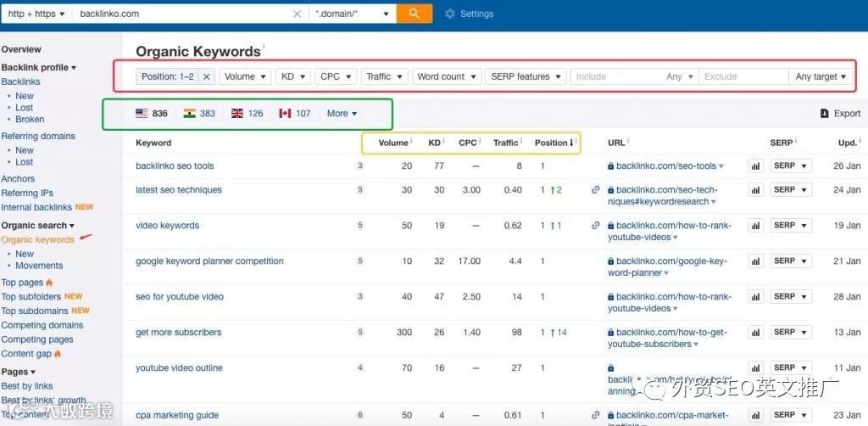Open Overview in the sidebar
The height and width of the screenshot is (426, 868).
pos(21,49)
